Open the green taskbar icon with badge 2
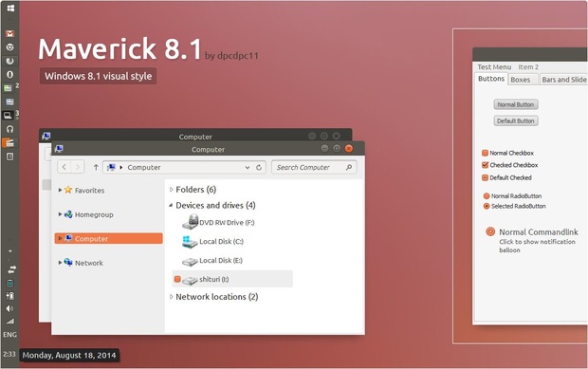This screenshot has width=588, height=369. click(x=9, y=88)
